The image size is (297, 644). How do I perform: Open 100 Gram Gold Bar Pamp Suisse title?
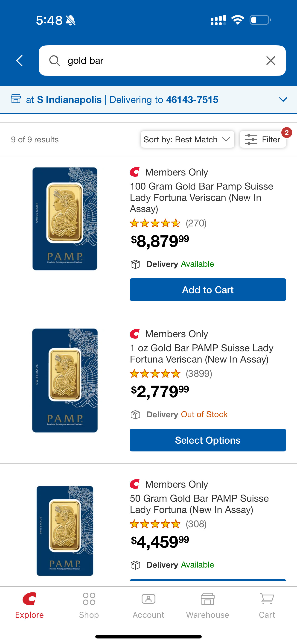pos(201,197)
